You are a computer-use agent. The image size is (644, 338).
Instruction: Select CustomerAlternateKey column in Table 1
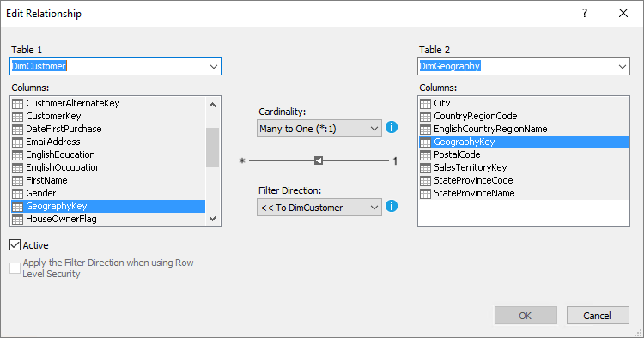click(x=108, y=103)
